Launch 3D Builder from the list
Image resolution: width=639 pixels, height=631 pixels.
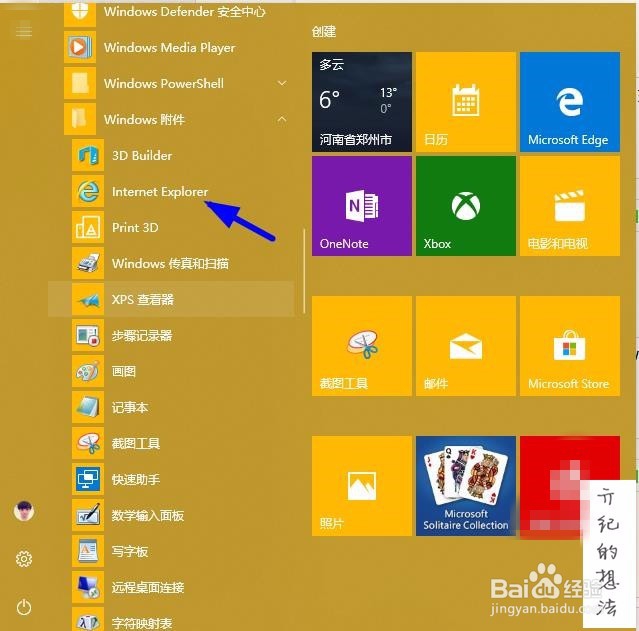pyautogui.click(x=171, y=155)
